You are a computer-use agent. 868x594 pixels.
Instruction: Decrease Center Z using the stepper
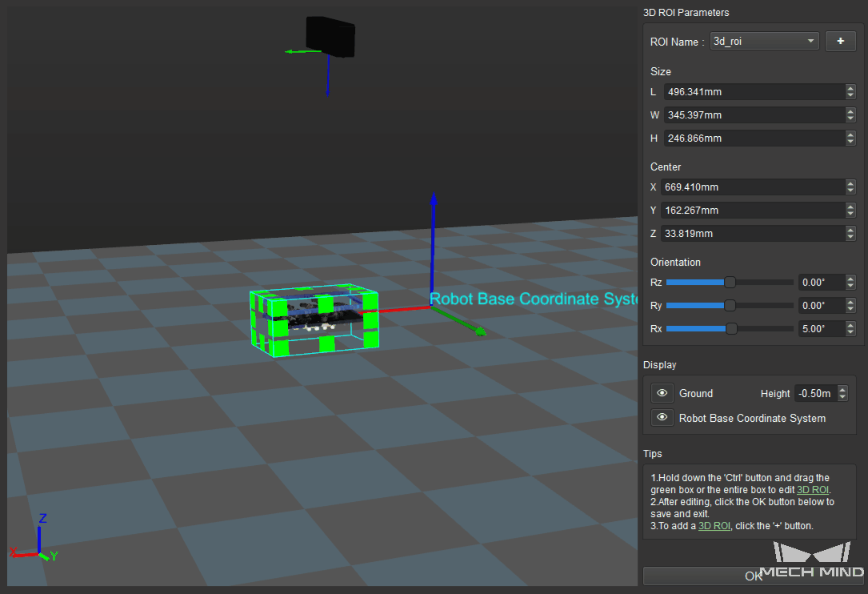pyautogui.click(x=850, y=237)
